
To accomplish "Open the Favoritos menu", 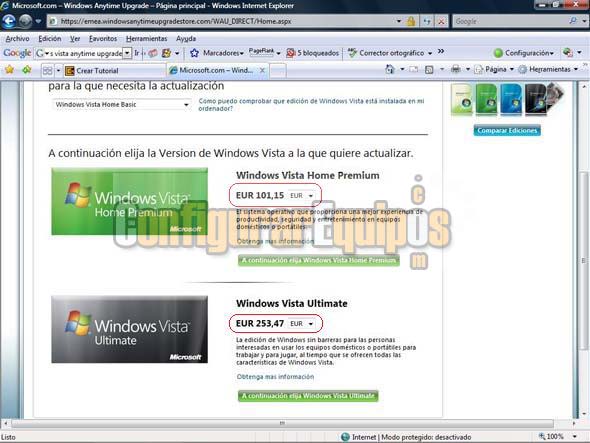I will point(103,39).
